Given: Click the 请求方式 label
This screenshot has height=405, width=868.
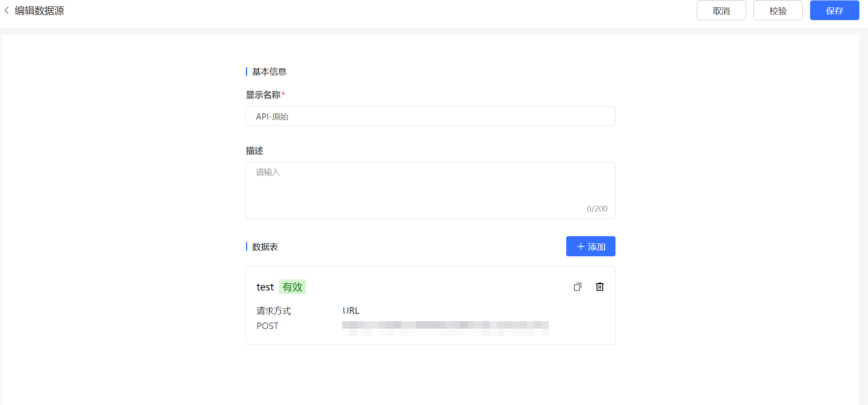Looking at the screenshot, I should pos(273,311).
